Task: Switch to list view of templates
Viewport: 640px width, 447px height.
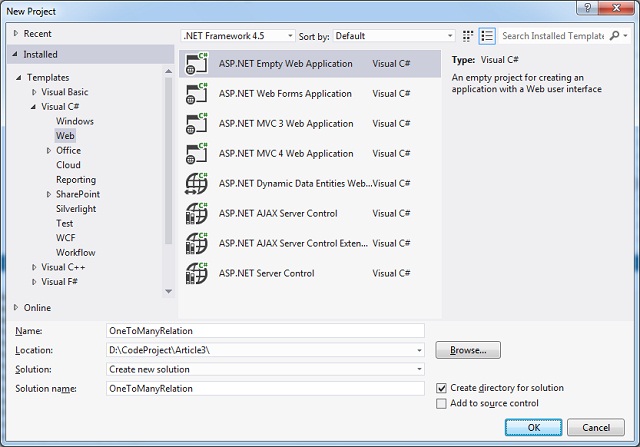Action: tap(487, 36)
